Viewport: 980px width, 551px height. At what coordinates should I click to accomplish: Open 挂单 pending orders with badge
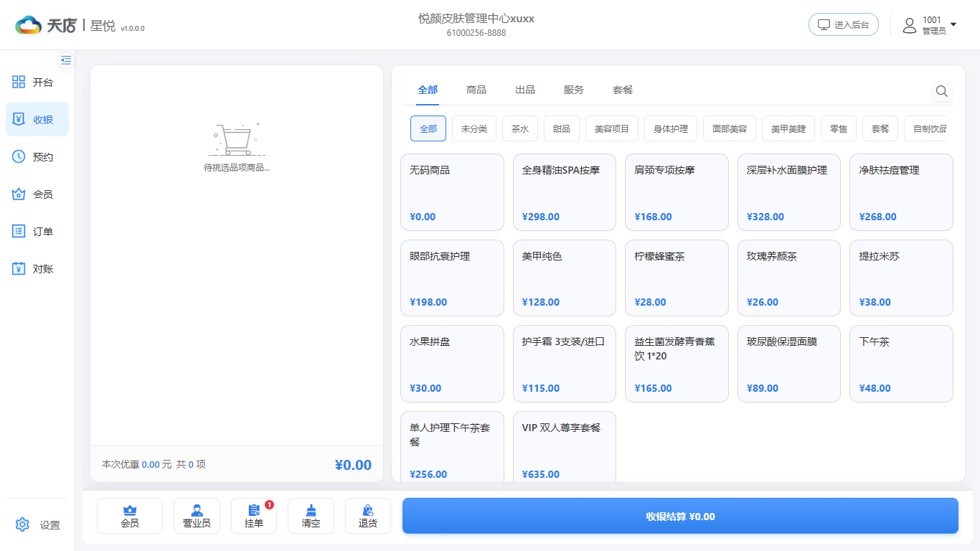(254, 516)
